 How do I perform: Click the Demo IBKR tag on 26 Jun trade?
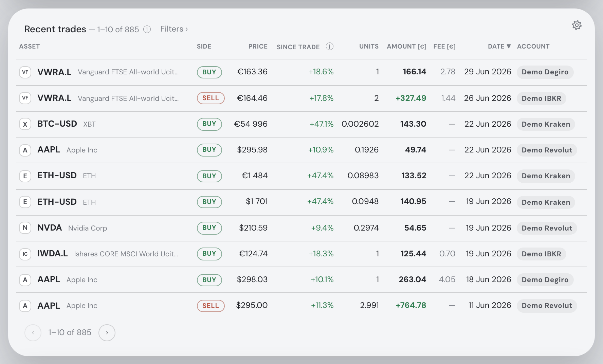541,98
